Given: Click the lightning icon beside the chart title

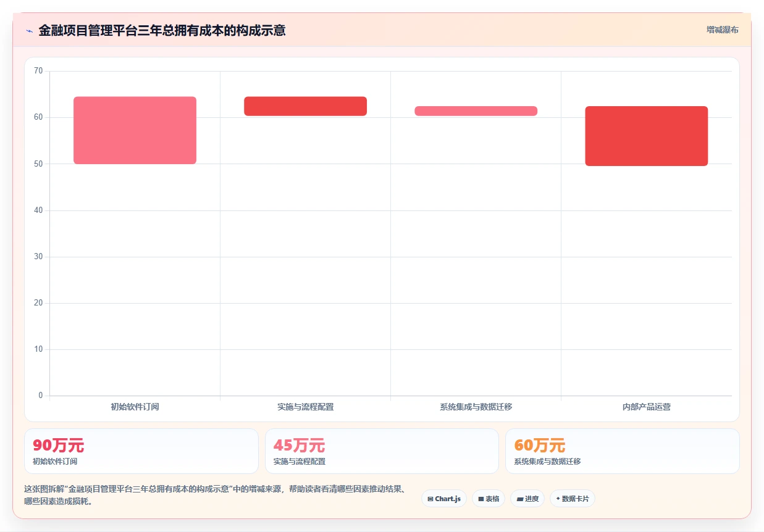Looking at the screenshot, I should pos(29,31).
